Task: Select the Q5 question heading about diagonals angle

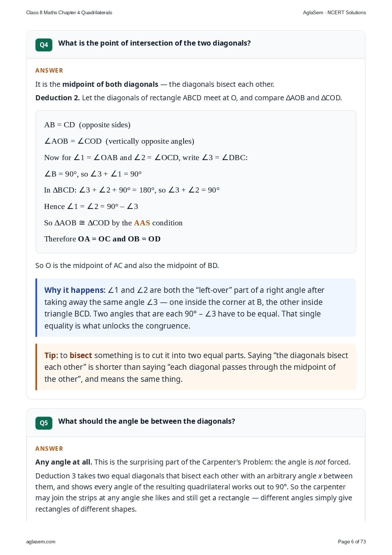Action: click(146, 421)
